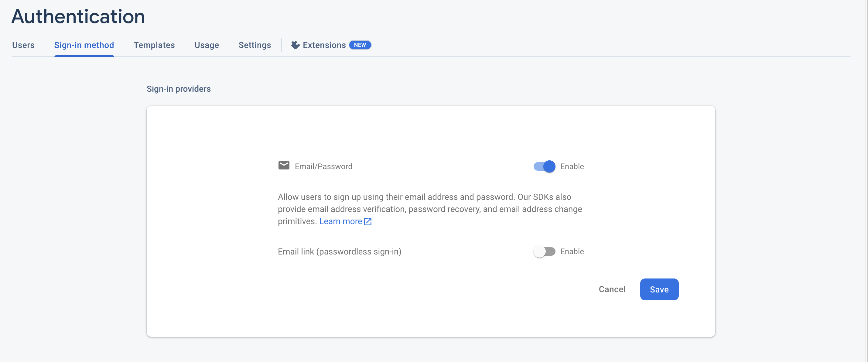
Task: Save the sign-in provider settings
Action: click(x=659, y=289)
